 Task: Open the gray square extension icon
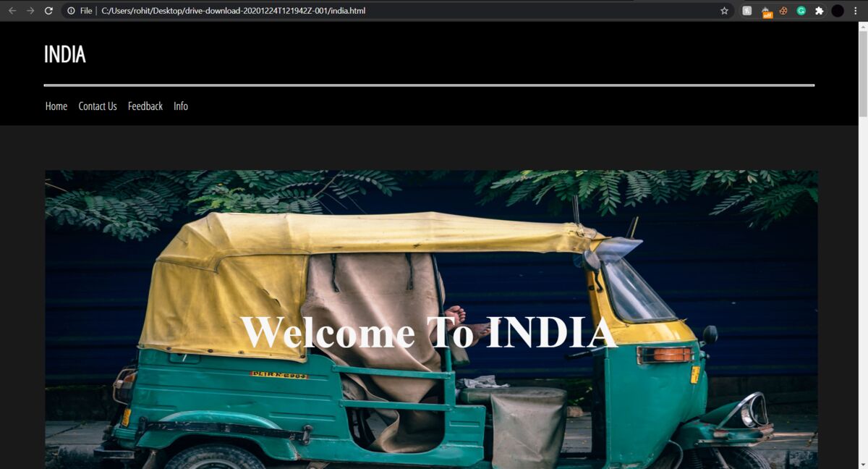747,11
